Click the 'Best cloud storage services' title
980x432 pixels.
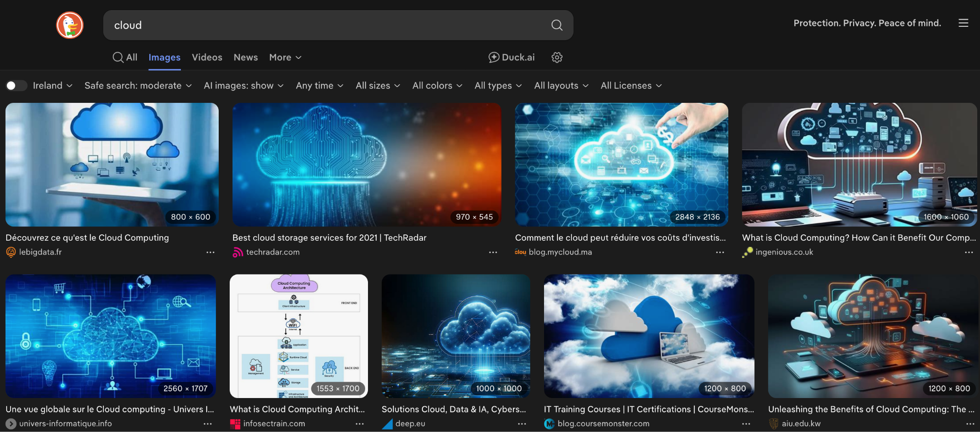click(329, 238)
